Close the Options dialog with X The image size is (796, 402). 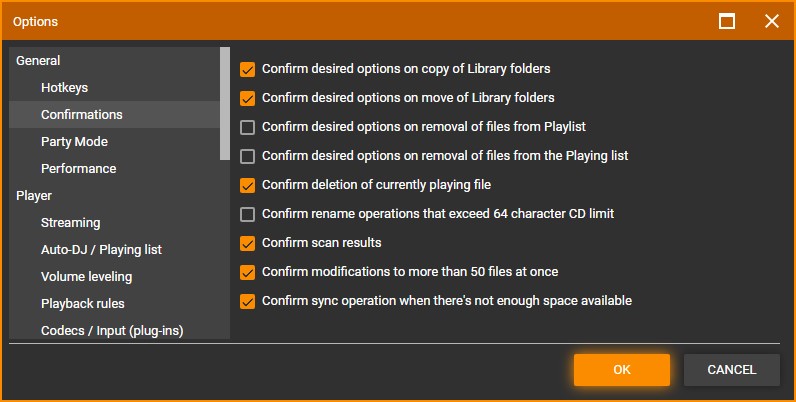coord(771,21)
